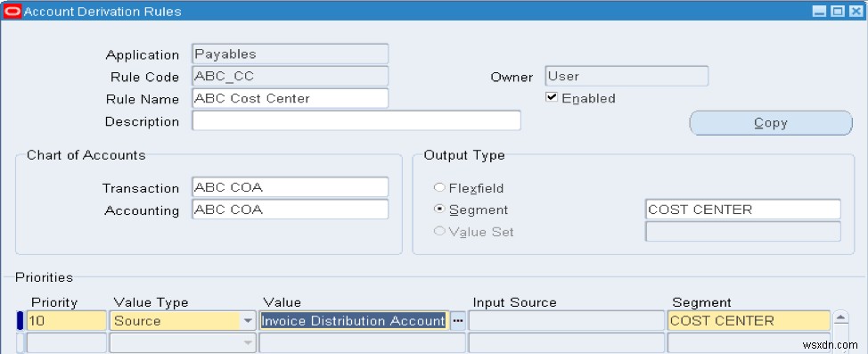Click Input Source field in first row
Image resolution: width=868 pixels, height=354 pixels.
(x=567, y=321)
